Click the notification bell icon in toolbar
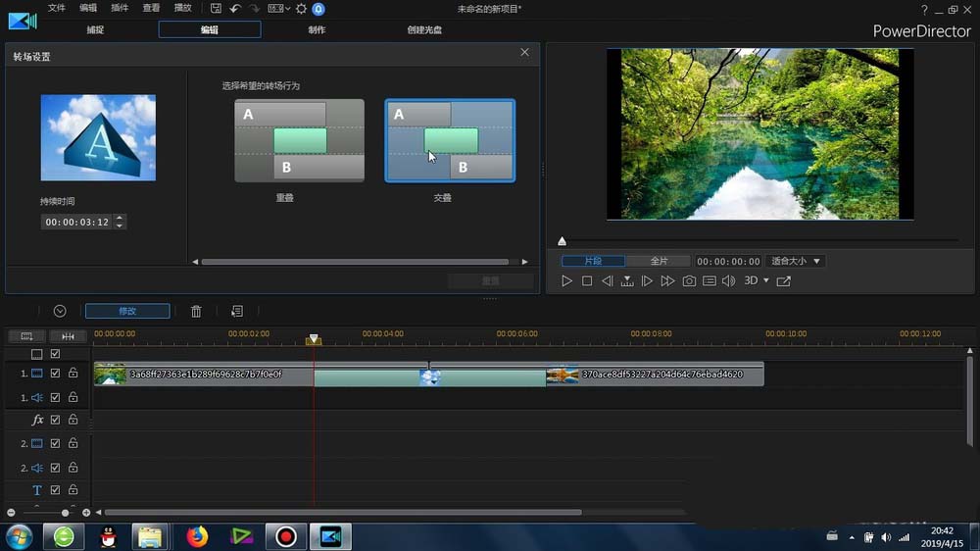The height and width of the screenshot is (551, 980). 318,9
